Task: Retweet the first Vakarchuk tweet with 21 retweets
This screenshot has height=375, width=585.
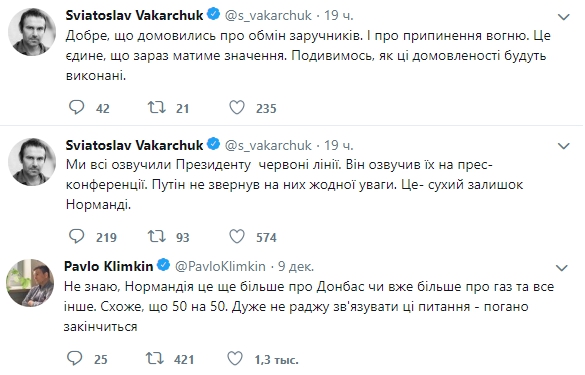Action: (x=157, y=107)
